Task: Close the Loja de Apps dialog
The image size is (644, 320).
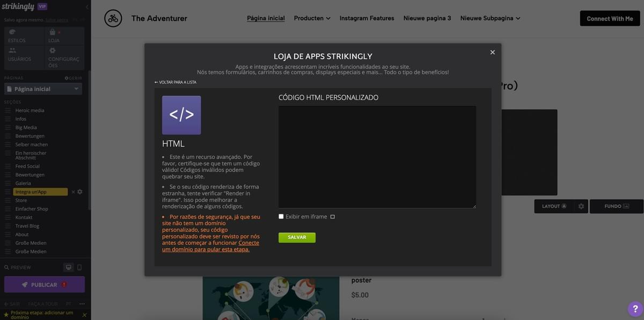Action: (x=492, y=52)
